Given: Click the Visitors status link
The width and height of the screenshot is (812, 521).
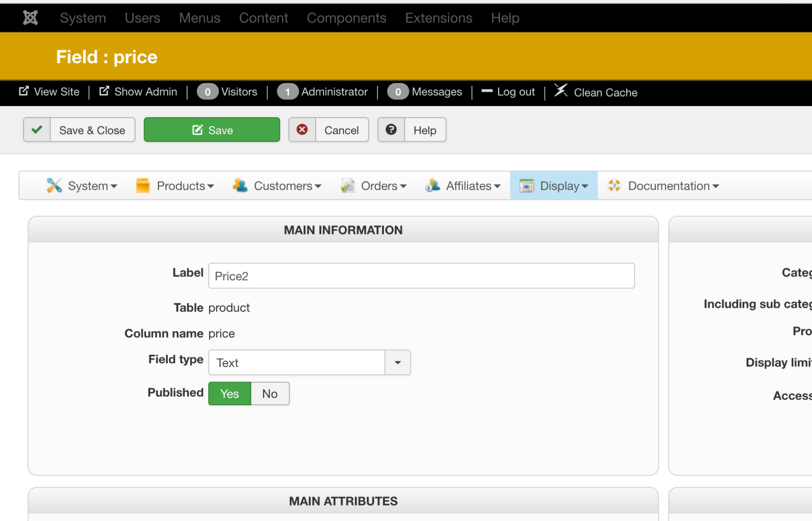Looking at the screenshot, I should [239, 92].
